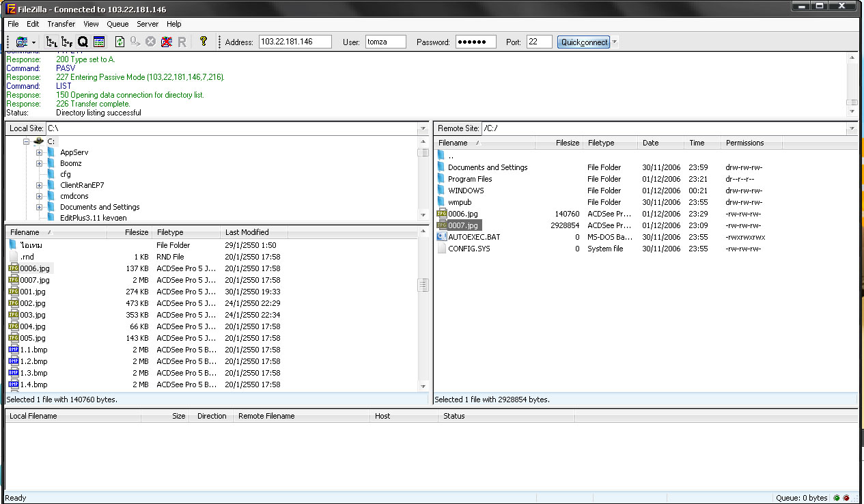Click the Reconnect (R) toolbar icon
This screenshot has height=504, width=864.
pos(182,42)
